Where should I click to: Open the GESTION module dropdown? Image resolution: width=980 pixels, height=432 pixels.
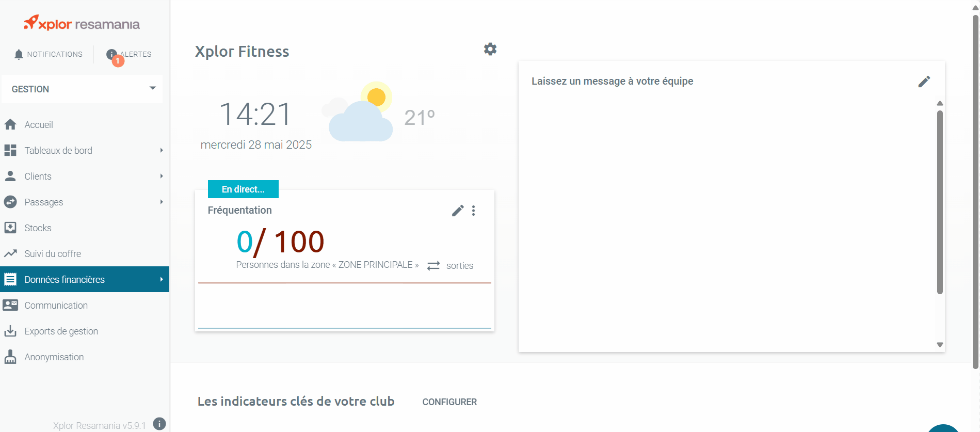tap(82, 89)
